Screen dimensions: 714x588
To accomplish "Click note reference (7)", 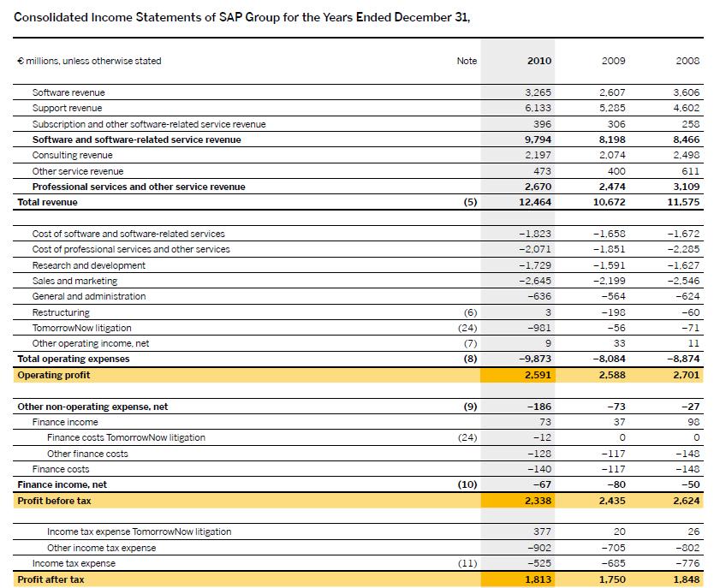I will pyautogui.click(x=470, y=343).
